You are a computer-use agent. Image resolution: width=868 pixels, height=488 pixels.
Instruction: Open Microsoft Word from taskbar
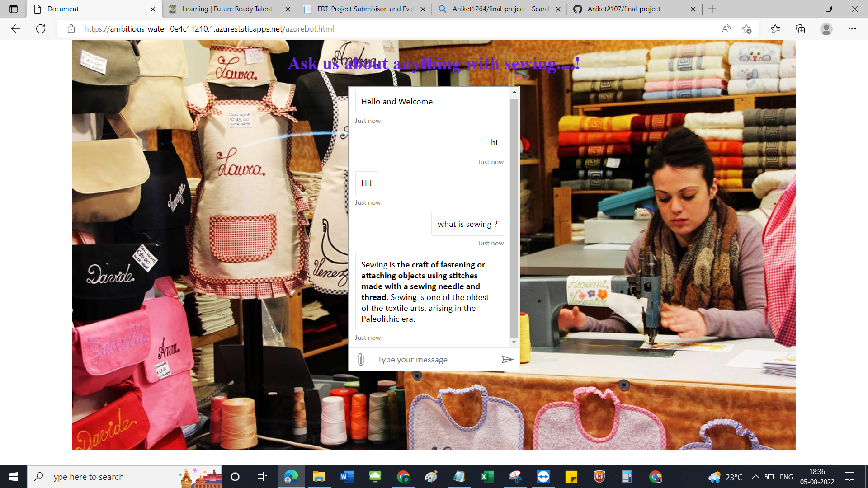(x=347, y=477)
